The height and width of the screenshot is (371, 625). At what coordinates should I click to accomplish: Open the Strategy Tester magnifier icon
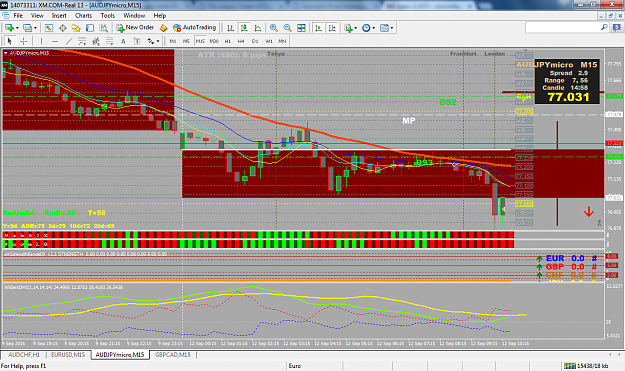(104, 27)
